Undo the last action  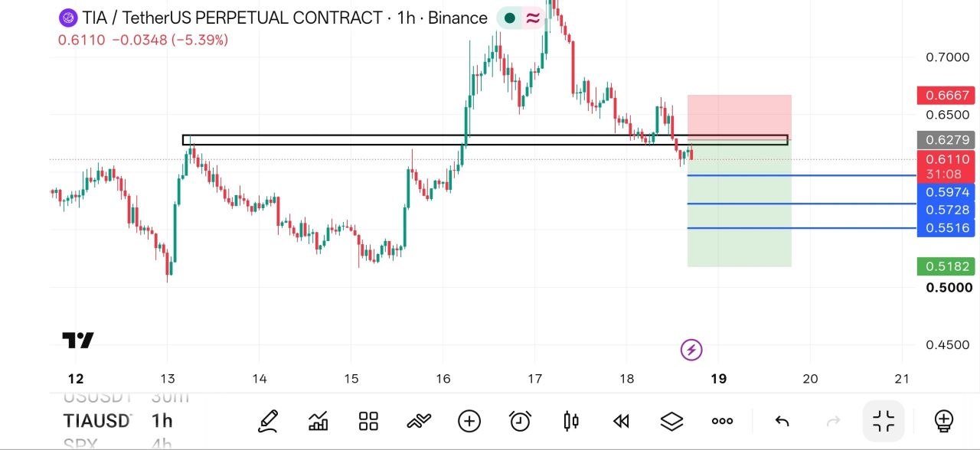(782, 421)
